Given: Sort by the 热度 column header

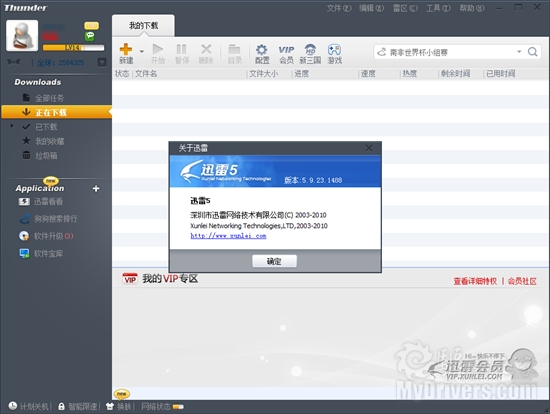Looking at the screenshot, I should click(x=409, y=74).
